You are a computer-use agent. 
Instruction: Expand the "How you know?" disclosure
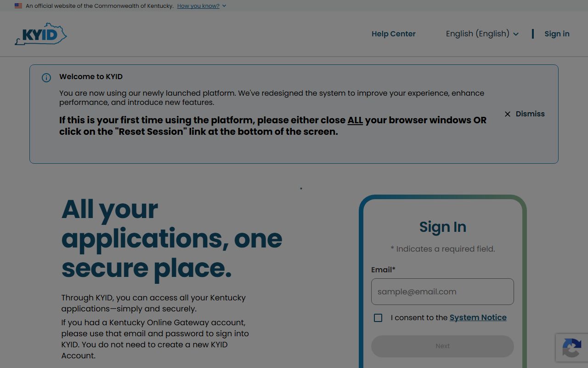202,6
